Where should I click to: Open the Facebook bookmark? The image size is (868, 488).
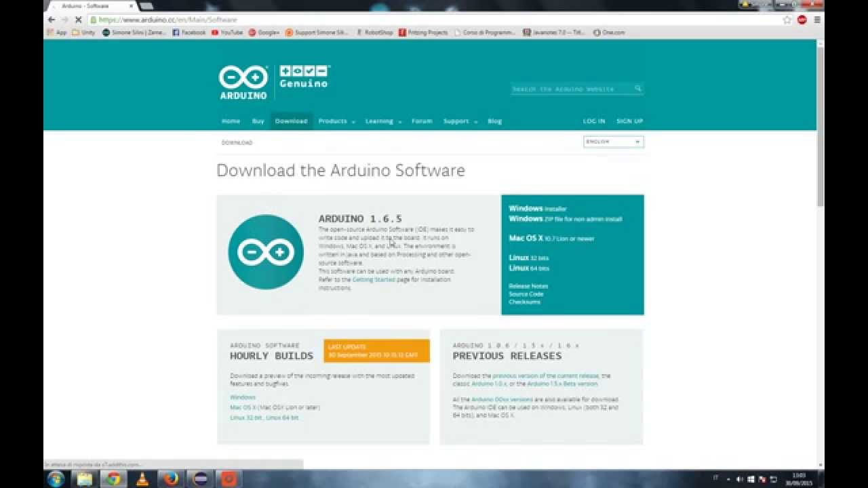[x=189, y=32]
